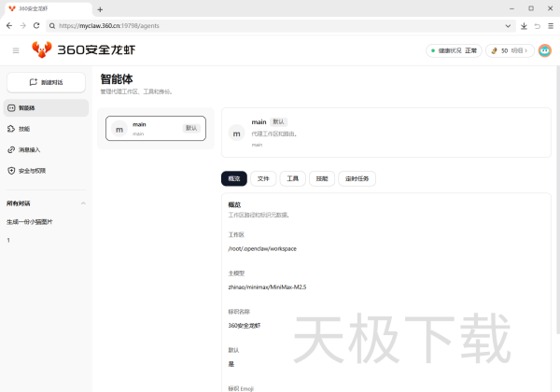Open the user avatar in header
The height and width of the screenshot is (392, 560).
click(545, 50)
